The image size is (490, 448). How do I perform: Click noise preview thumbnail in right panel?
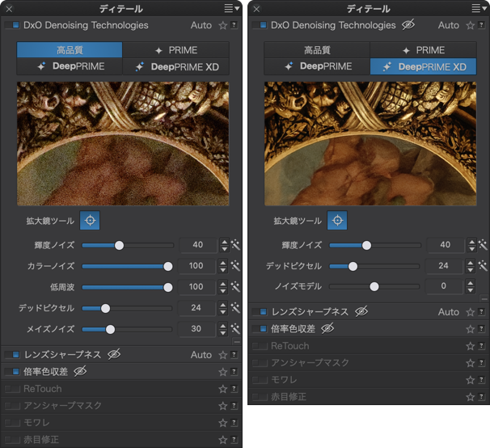click(370, 143)
